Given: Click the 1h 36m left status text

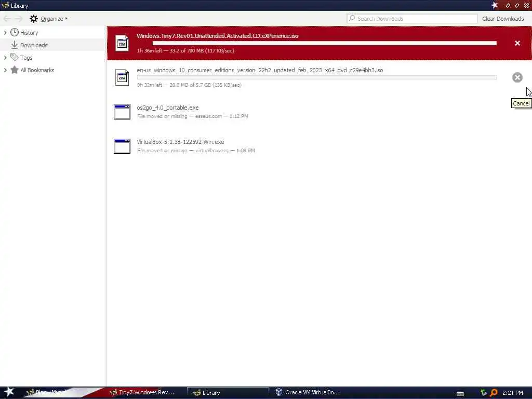Looking at the screenshot, I should tap(185, 50).
